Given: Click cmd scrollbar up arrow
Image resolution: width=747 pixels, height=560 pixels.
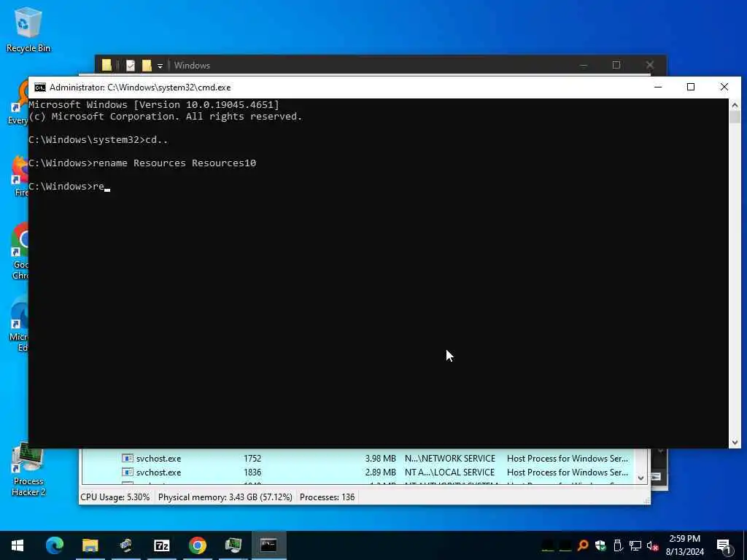Looking at the screenshot, I should pos(735,105).
